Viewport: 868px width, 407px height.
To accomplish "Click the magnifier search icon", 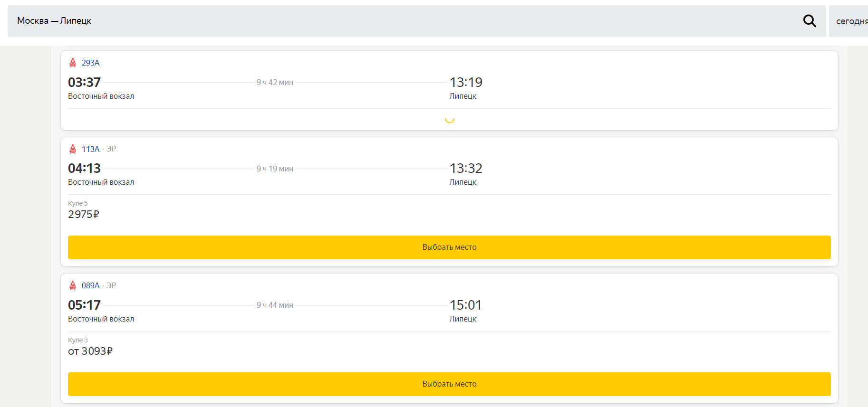I will coord(810,21).
